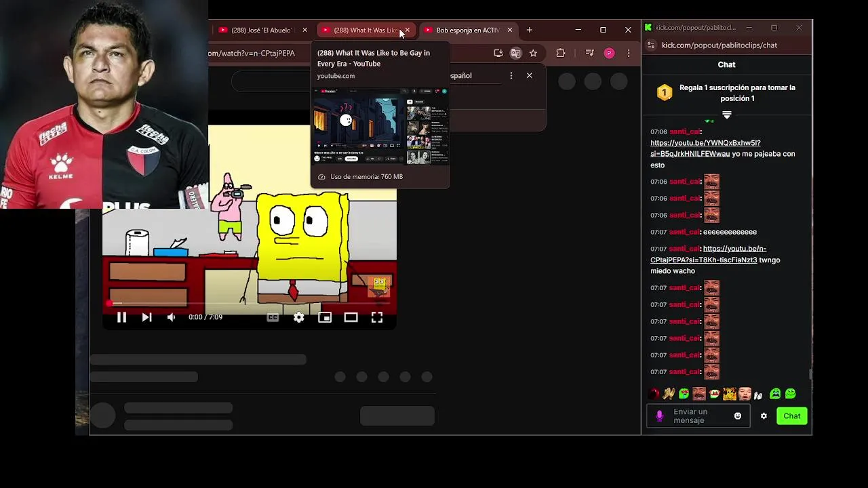868x488 pixels.
Task: Click the address bar URL text
Action: (x=252, y=53)
